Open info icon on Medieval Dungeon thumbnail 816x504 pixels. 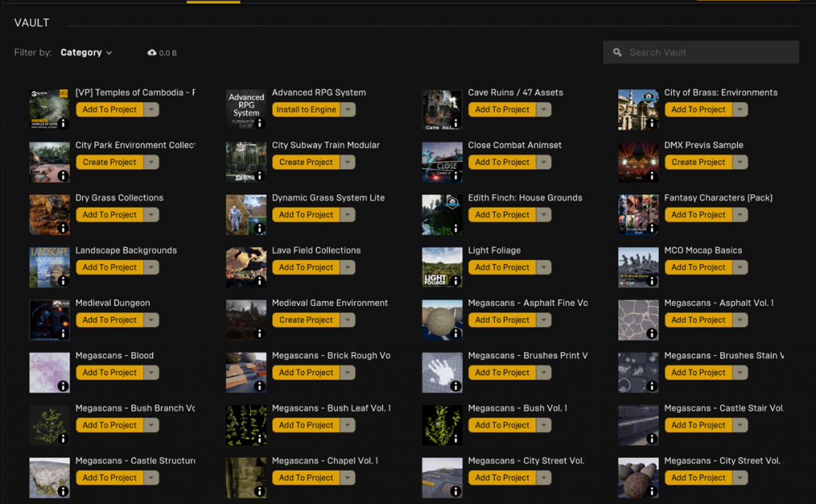(x=63, y=334)
